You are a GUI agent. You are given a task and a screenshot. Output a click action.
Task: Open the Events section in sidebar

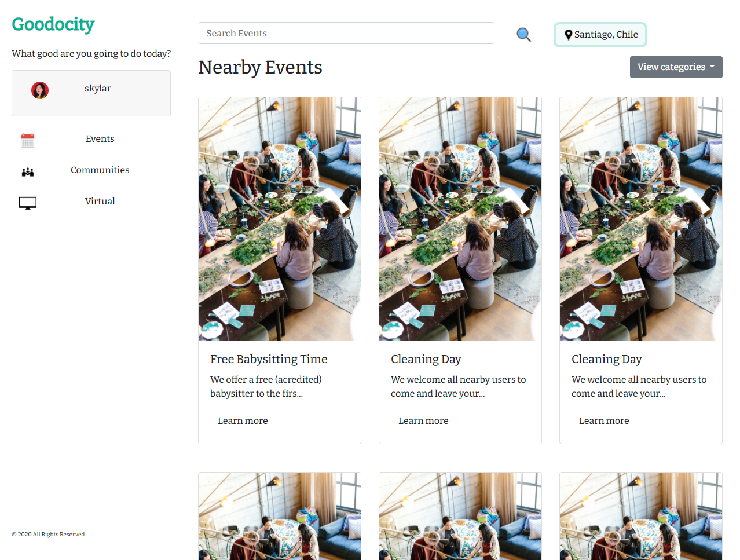point(100,139)
